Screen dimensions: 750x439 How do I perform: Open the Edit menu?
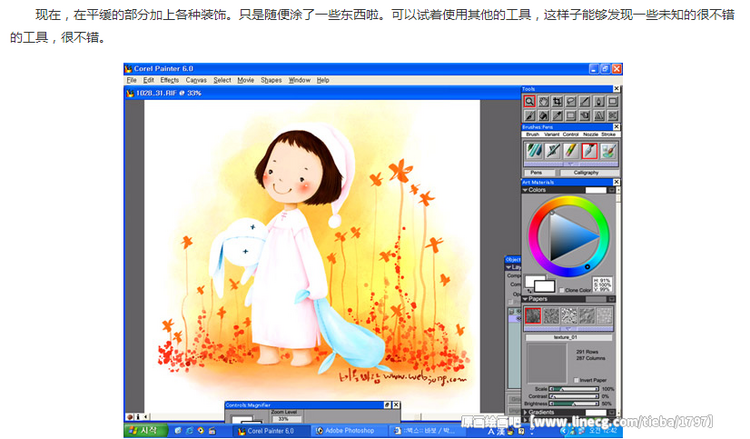149,80
